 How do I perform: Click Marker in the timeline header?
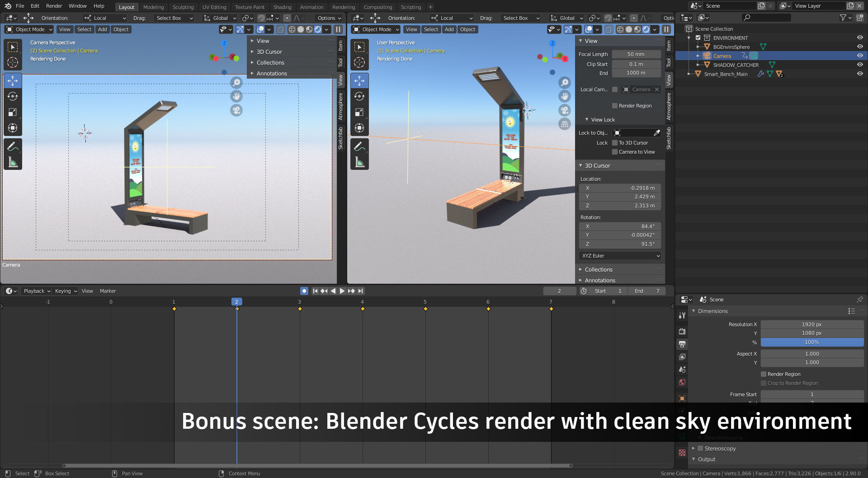coord(108,291)
